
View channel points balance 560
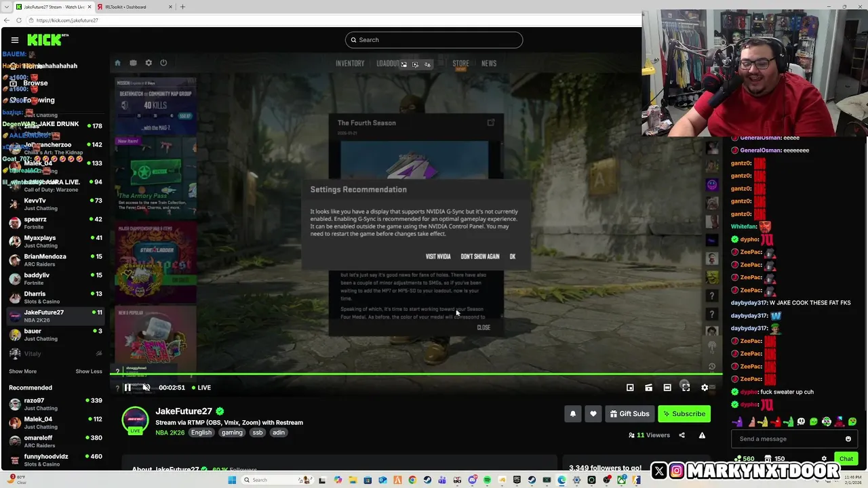pos(745,459)
